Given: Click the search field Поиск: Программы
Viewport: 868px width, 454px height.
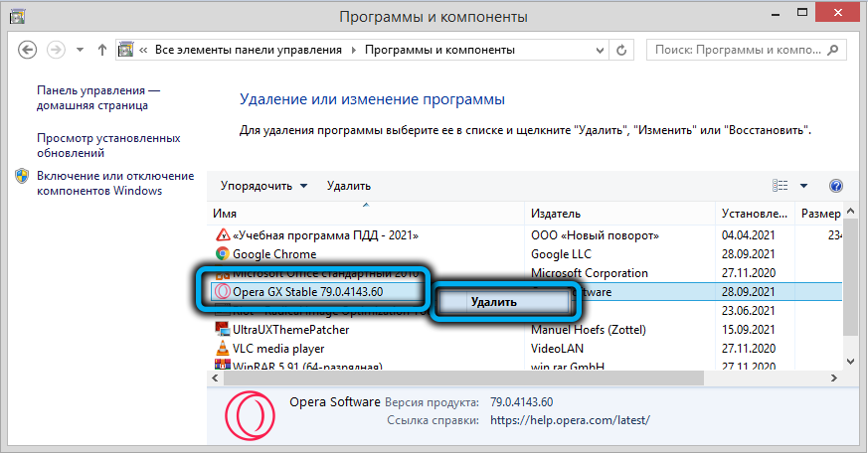Looking at the screenshot, I should (746, 50).
